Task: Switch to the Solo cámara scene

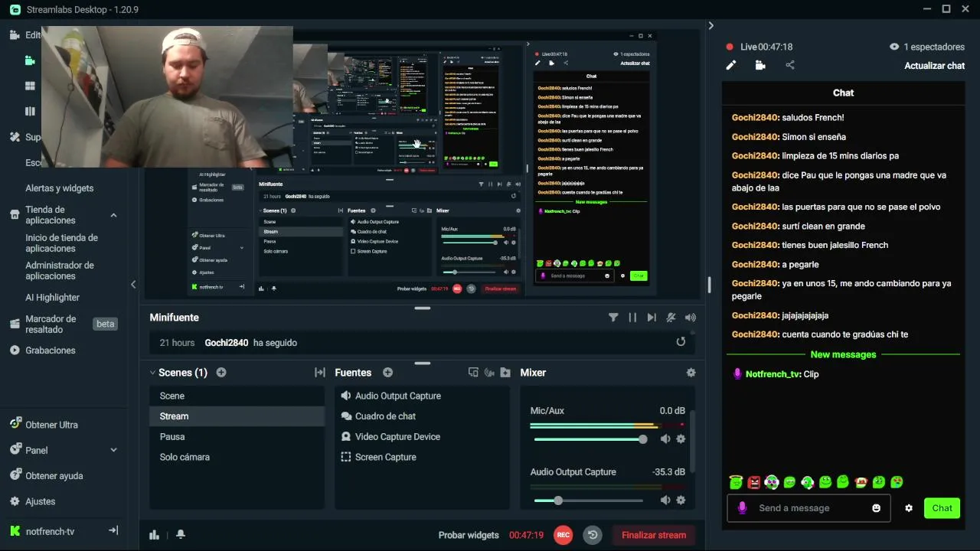Action: pyautogui.click(x=237, y=457)
